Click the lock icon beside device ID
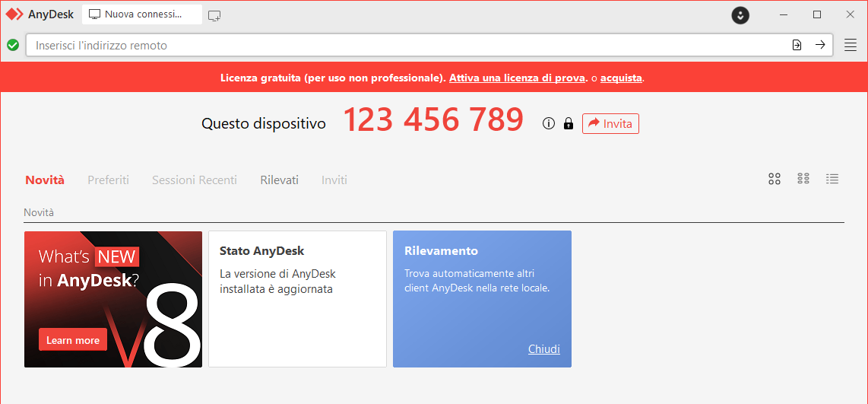 click(x=568, y=123)
